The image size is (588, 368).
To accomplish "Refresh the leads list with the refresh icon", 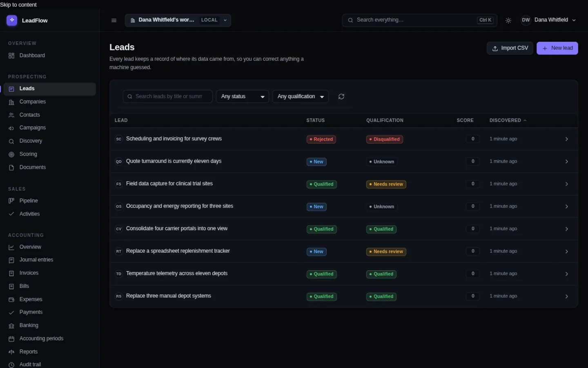I will click(x=341, y=96).
